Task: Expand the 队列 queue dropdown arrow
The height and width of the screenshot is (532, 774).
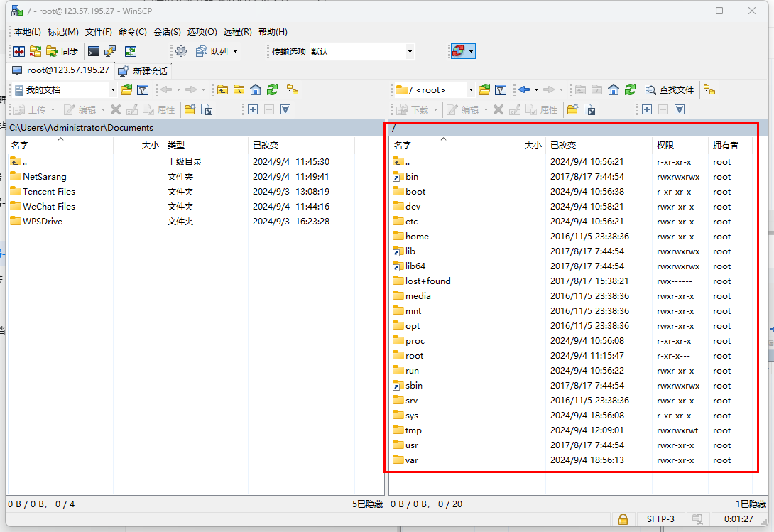Action: pos(235,51)
